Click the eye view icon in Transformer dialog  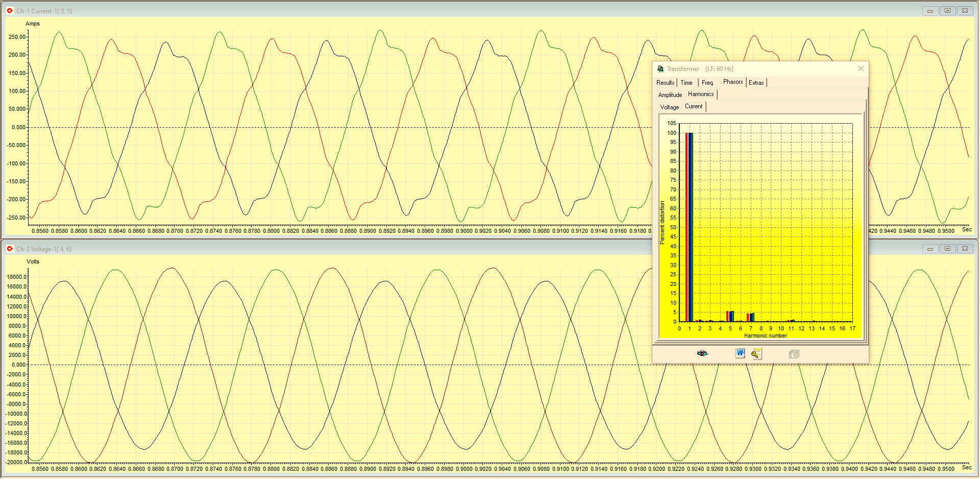click(x=702, y=353)
